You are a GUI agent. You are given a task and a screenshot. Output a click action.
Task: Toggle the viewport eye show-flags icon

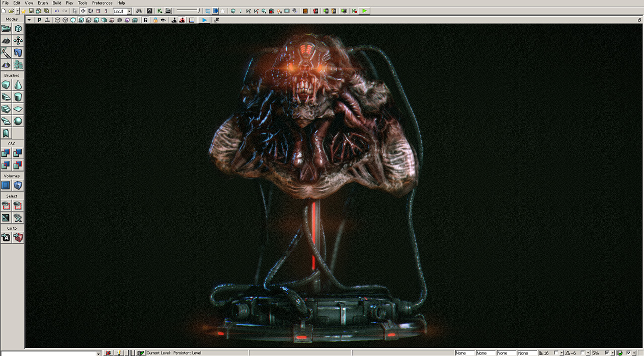163,20
